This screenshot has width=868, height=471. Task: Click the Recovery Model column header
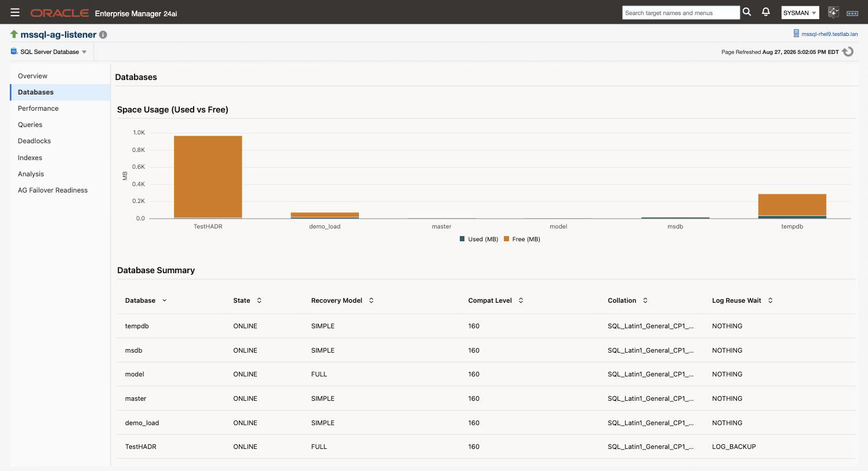point(336,300)
